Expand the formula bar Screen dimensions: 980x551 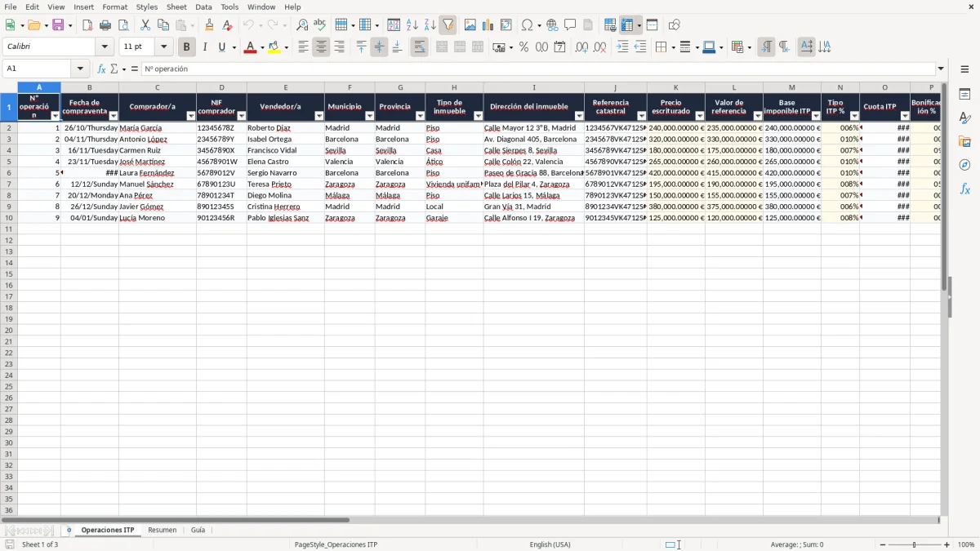pyautogui.click(x=941, y=69)
